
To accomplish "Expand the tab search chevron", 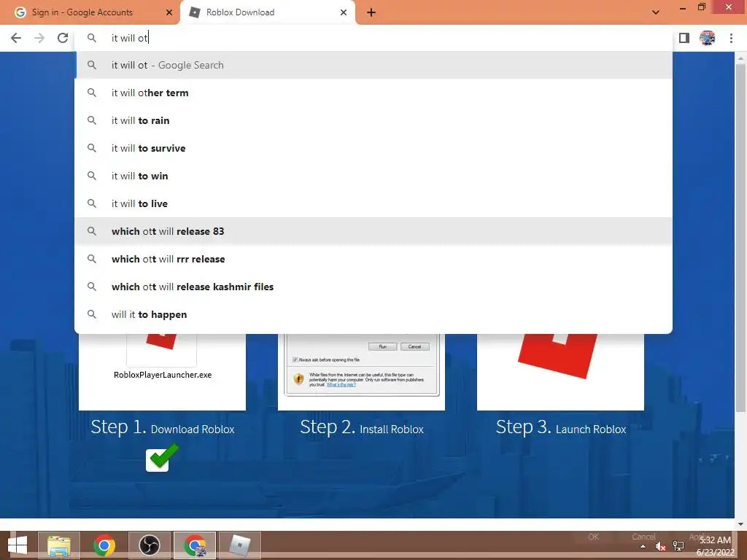I will [656, 12].
